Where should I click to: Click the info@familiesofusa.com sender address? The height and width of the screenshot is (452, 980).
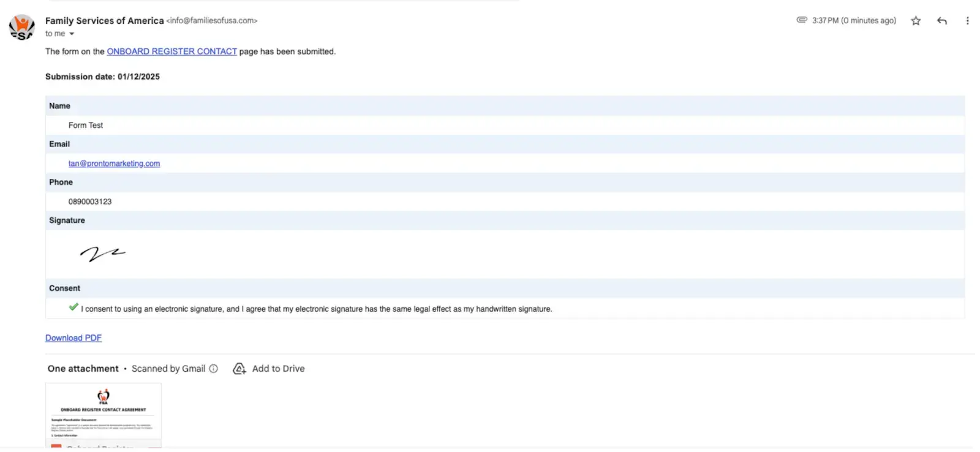[x=212, y=21]
